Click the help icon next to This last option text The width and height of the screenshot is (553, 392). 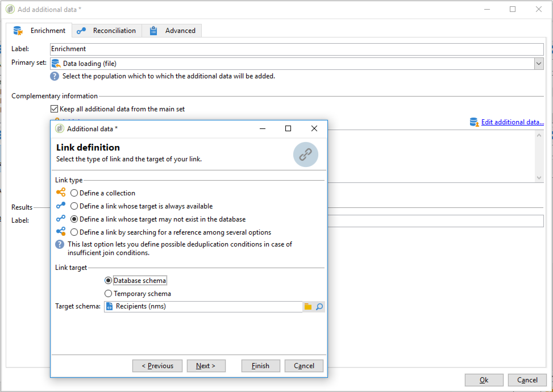click(x=60, y=244)
